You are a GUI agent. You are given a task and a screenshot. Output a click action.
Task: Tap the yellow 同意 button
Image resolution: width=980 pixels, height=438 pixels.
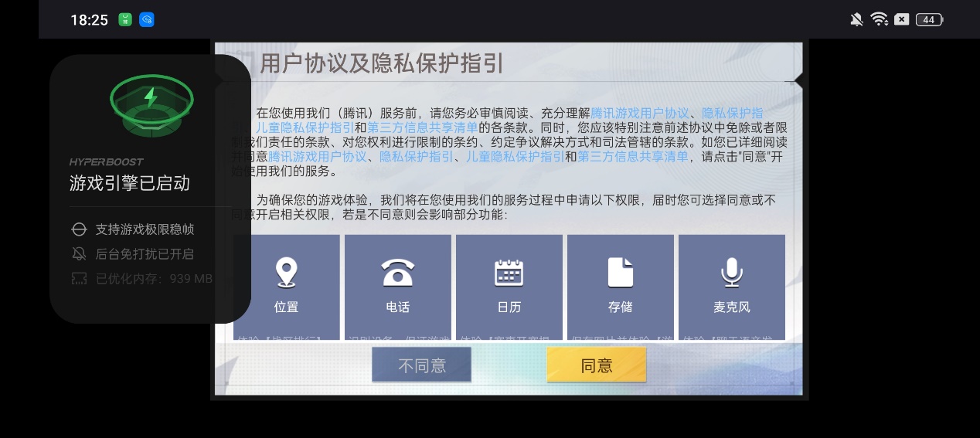pos(596,365)
